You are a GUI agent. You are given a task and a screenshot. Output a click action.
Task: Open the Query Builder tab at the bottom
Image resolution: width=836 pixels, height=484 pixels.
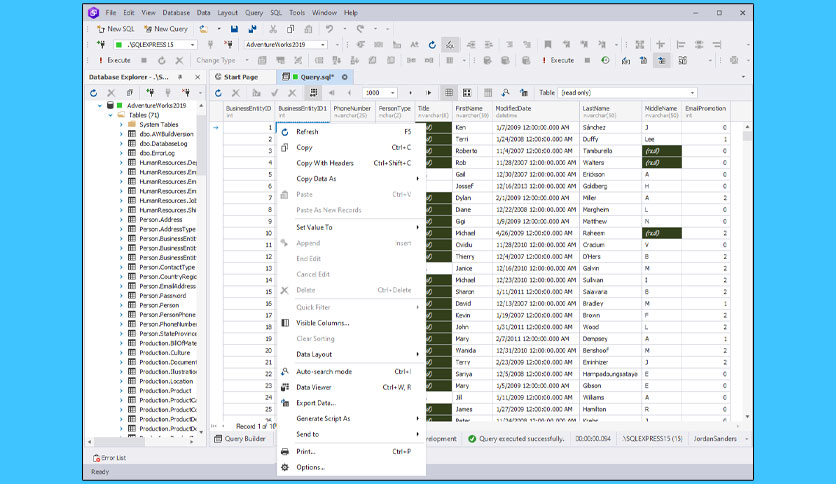240,439
